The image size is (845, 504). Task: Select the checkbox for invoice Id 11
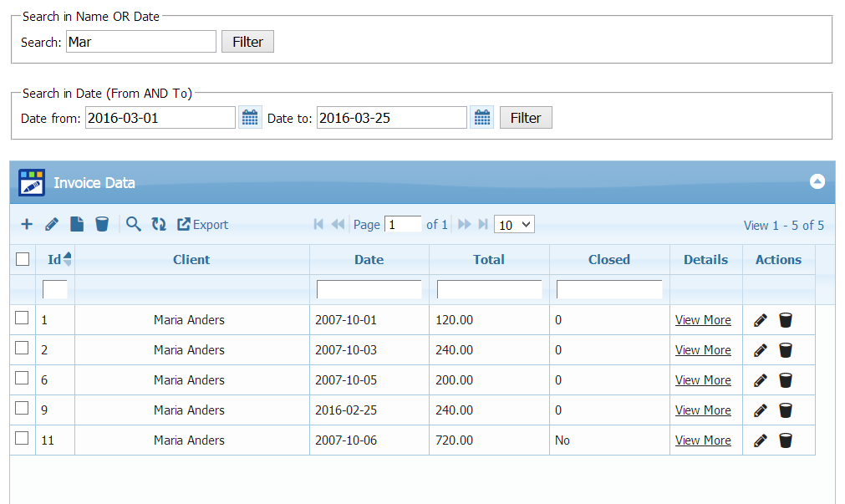23,439
